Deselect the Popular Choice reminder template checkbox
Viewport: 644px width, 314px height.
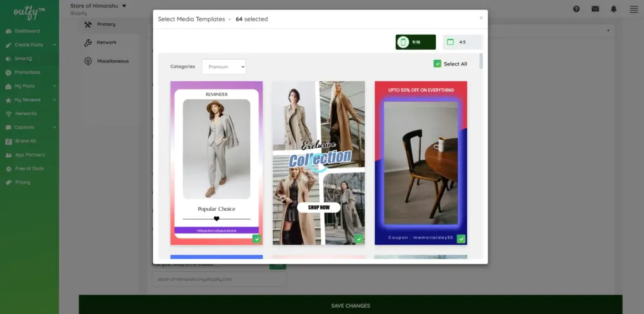[x=257, y=238]
